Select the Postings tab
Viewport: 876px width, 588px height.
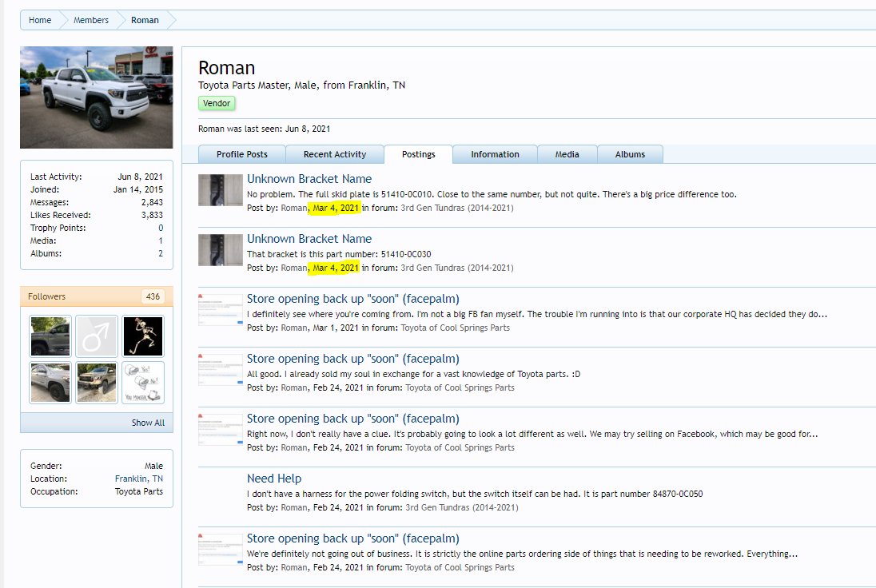point(419,154)
